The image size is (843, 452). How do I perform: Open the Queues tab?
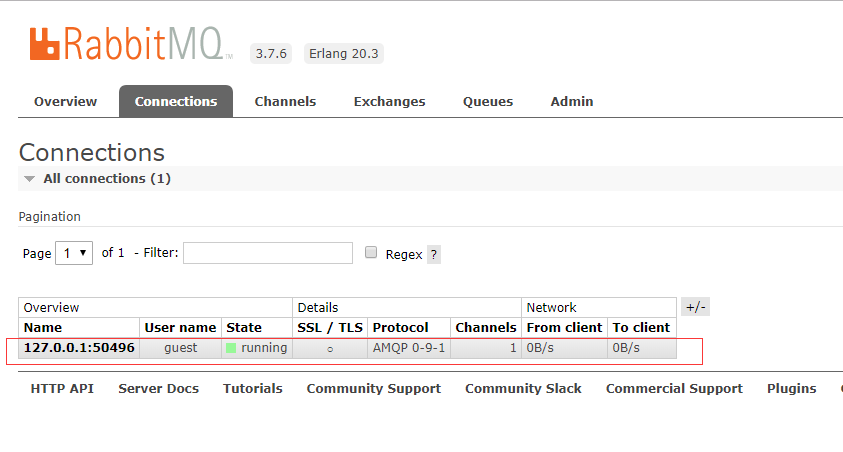coord(488,102)
